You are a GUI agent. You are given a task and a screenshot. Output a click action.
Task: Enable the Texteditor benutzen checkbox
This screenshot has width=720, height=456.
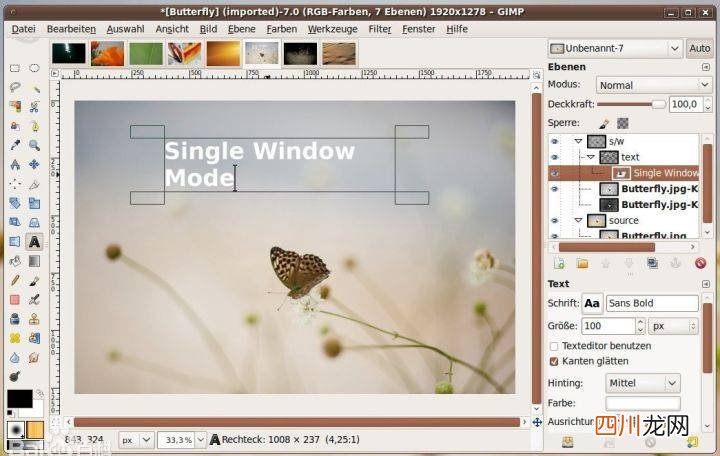[554, 346]
